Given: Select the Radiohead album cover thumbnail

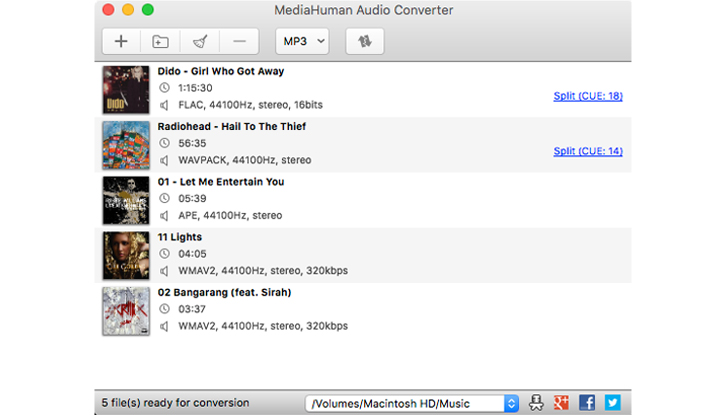Looking at the screenshot, I should coord(126,145).
